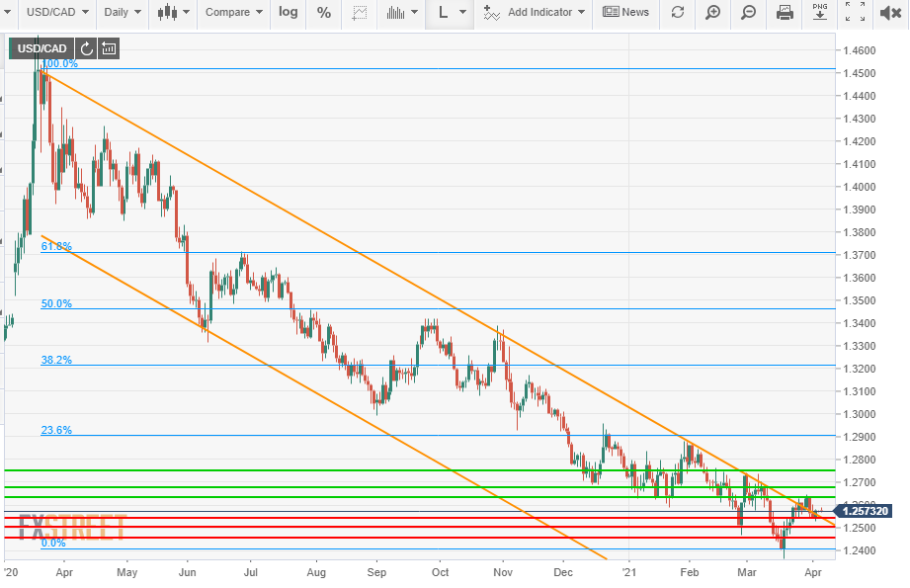The height and width of the screenshot is (588, 910).
Task: Unmute the sound with speaker icon
Action: click(889, 13)
